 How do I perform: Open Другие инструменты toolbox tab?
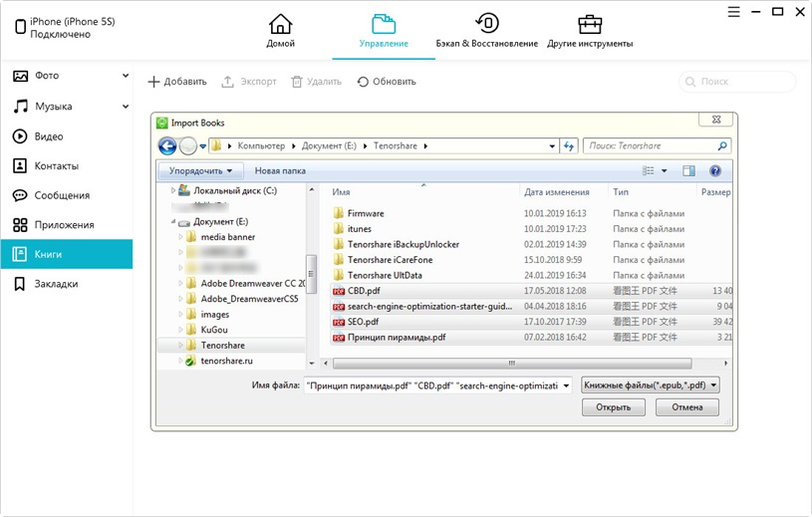coord(590,31)
